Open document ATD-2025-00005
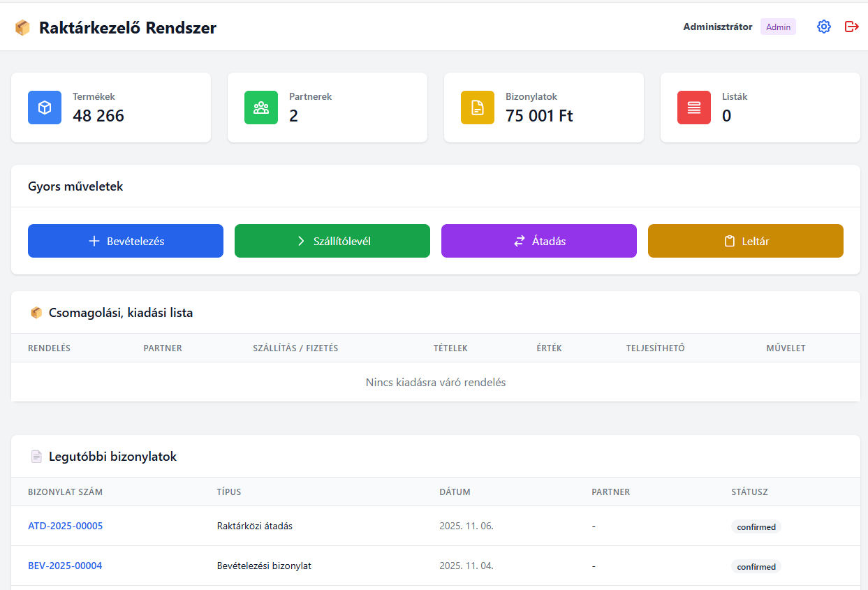This screenshot has height=590, width=868. 65,526
